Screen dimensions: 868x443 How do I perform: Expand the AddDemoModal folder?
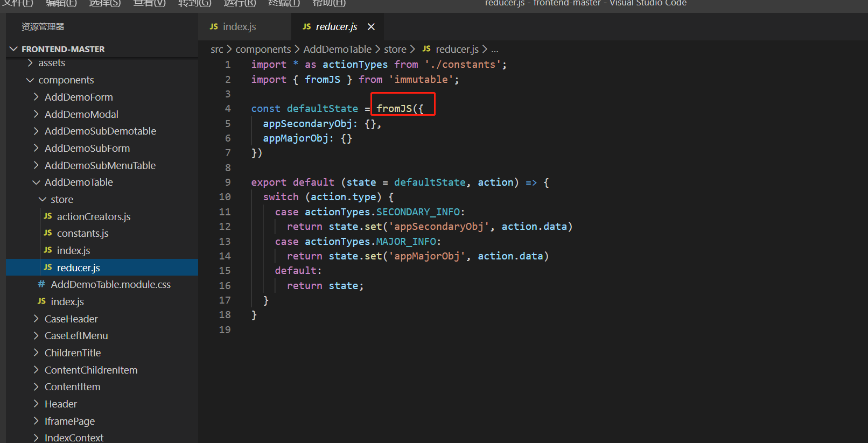[x=36, y=114]
